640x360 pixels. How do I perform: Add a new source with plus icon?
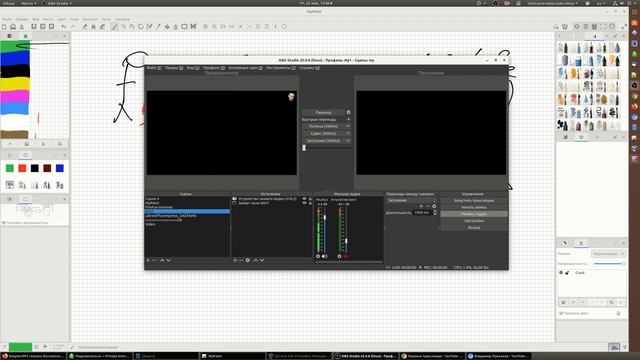coord(235,260)
